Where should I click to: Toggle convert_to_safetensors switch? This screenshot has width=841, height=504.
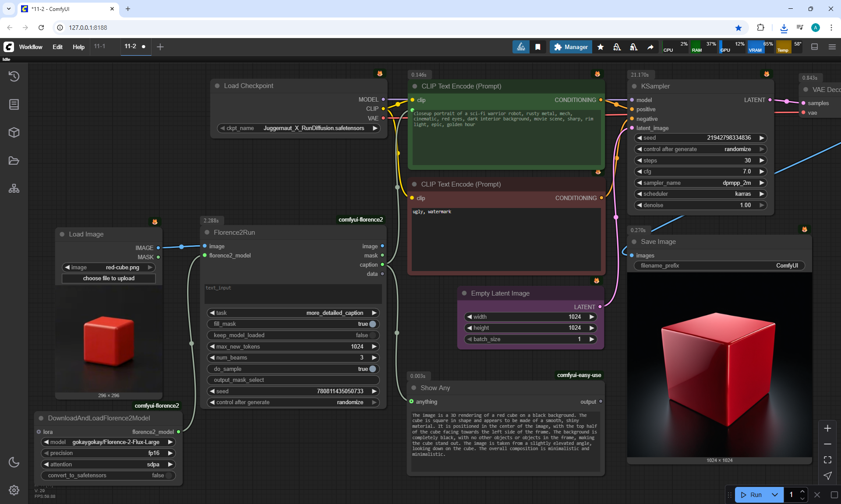click(x=168, y=476)
